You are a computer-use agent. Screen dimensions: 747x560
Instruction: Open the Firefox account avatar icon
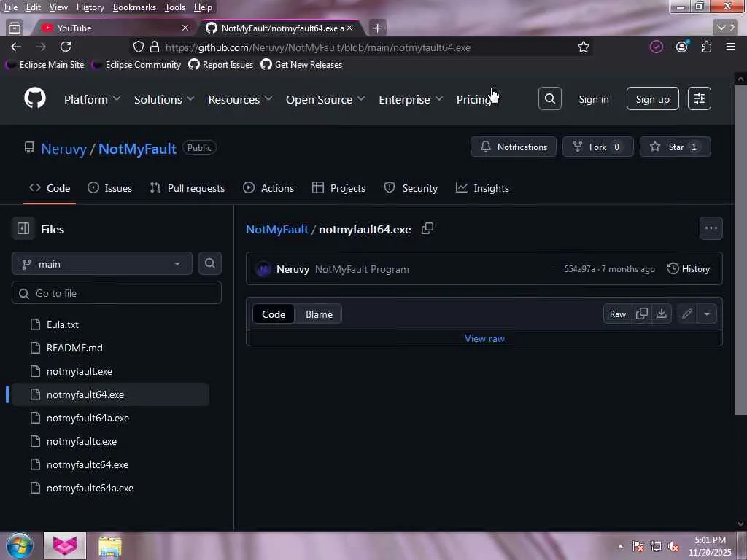tap(682, 47)
